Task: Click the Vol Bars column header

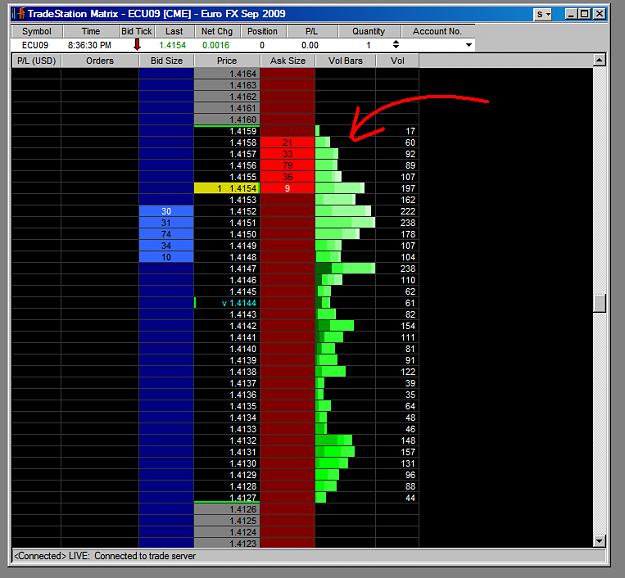Action: pyautogui.click(x=346, y=61)
